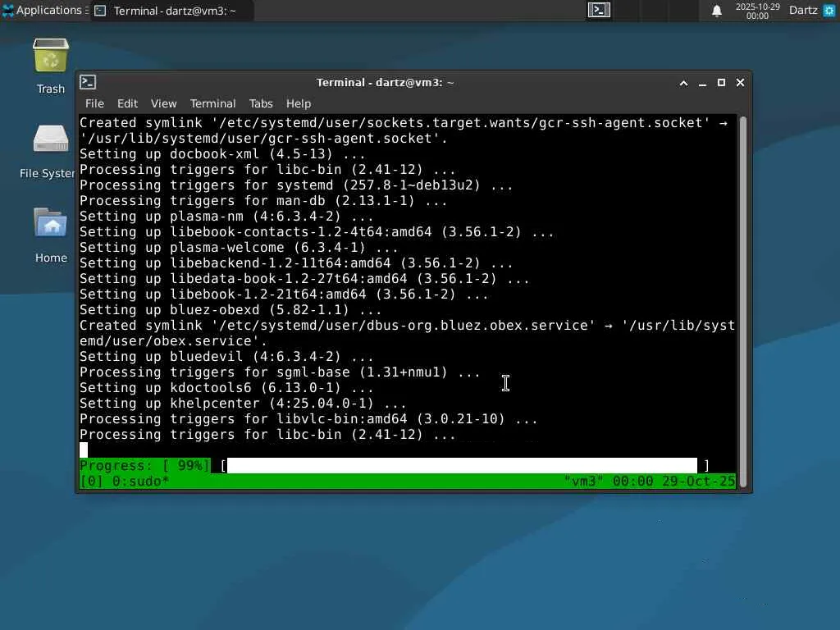Screen dimensions: 840x630
Task: Click the line 'Setting up plasma-nm'
Action: 226,217
